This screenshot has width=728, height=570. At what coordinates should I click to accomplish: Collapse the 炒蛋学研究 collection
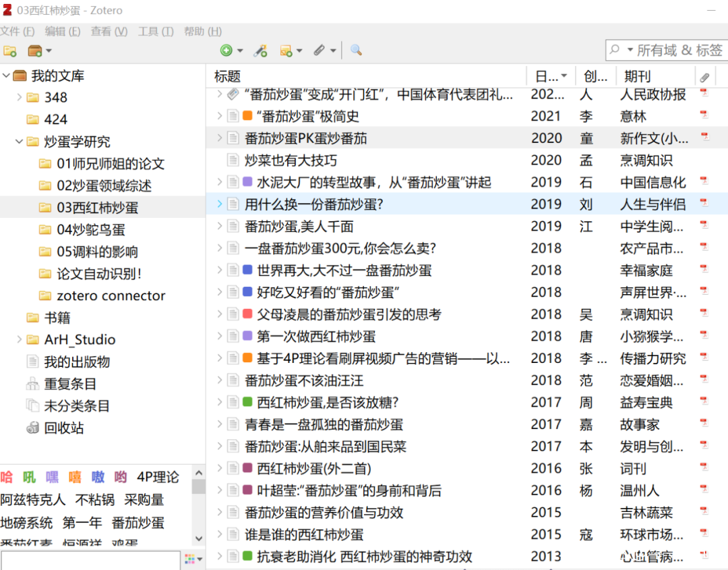19,141
